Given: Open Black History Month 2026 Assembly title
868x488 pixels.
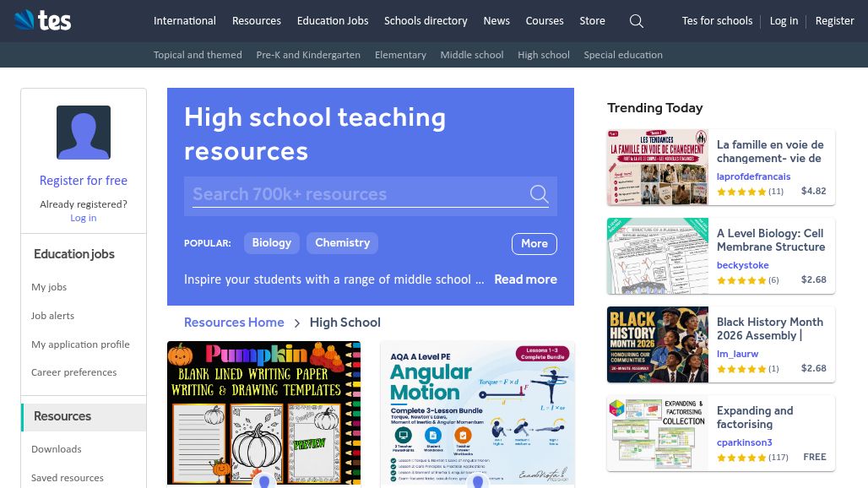Looking at the screenshot, I should tap(770, 328).
